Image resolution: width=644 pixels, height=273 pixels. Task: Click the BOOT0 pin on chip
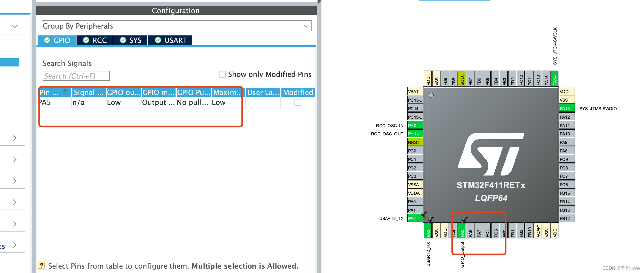(x=462, y=79)
